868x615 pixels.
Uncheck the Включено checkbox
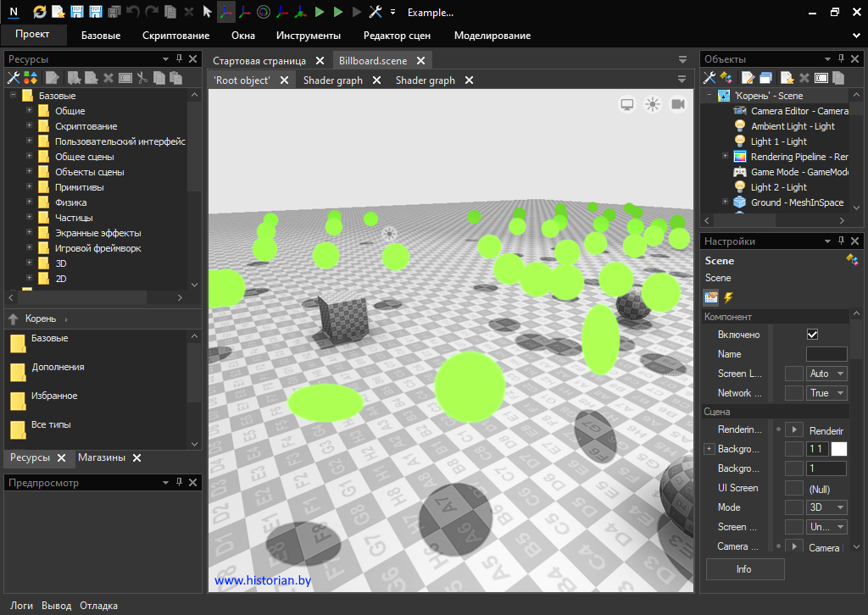click(x=813, y=335)
